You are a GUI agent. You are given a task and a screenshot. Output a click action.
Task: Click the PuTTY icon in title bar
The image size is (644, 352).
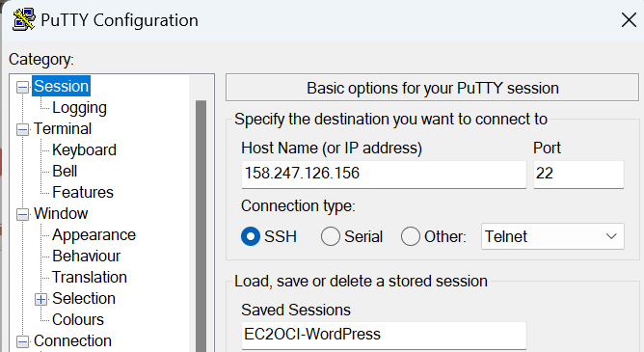tap(23, 20)
